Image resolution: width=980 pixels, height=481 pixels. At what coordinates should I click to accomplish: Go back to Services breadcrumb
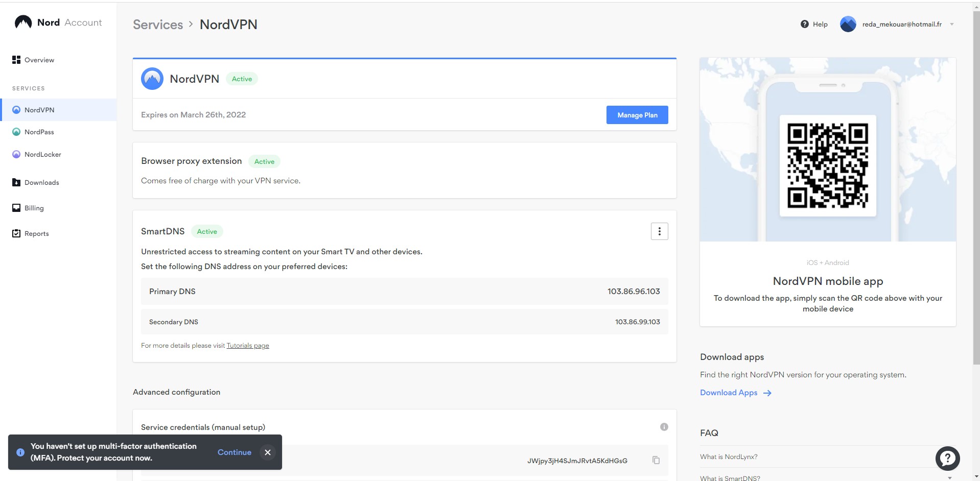coord(158,25)
